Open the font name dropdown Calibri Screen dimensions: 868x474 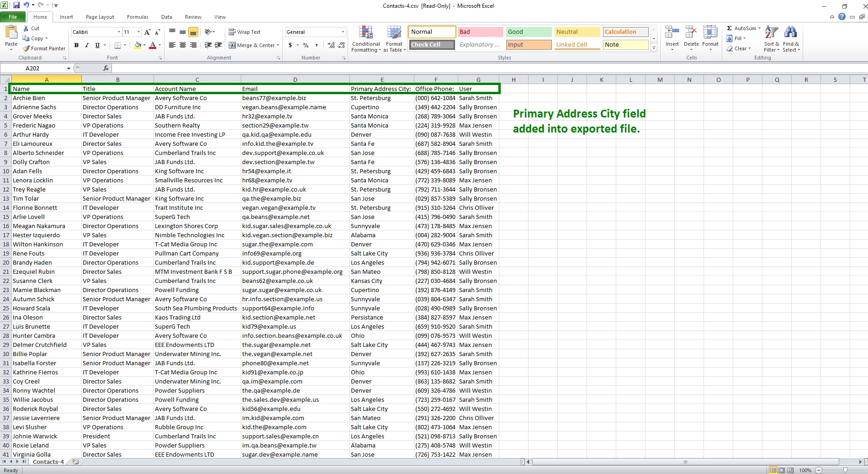point(119,32)
